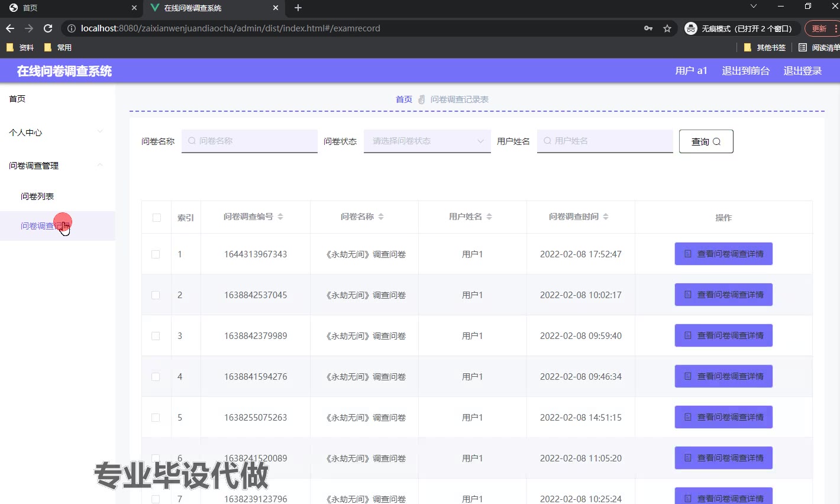Viewport: 840px width, 504px height.
Task: Expand the 个人中心 sidebar menu
Action: [x=56, y=133]
